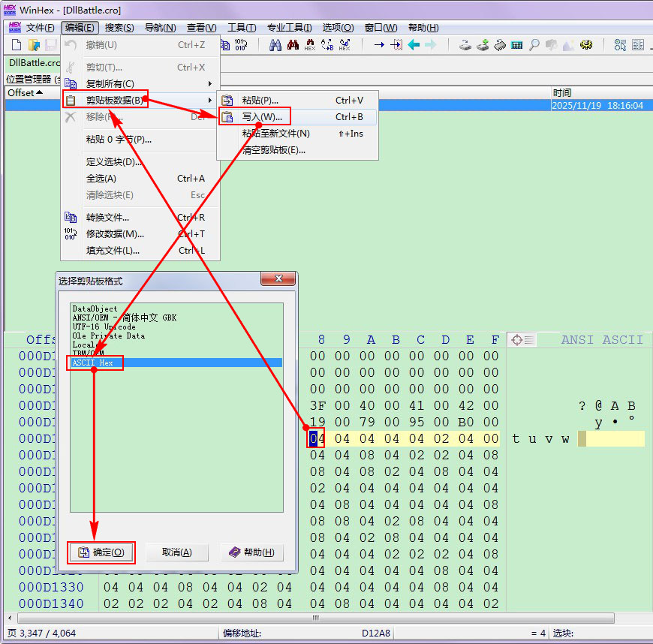The height and width of the screenshot is (644, 653).
Task: Choose 写入(W)... from the submenu
Action: coord(261,117)
